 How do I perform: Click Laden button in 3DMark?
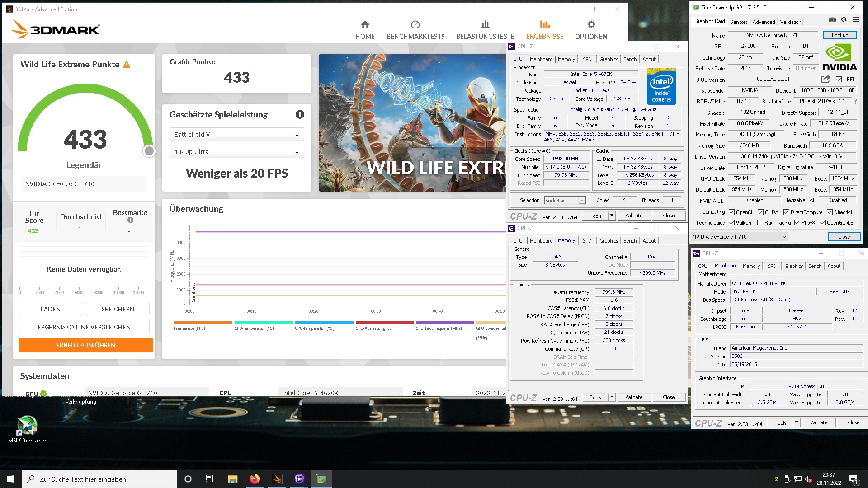tap(50, 309)
